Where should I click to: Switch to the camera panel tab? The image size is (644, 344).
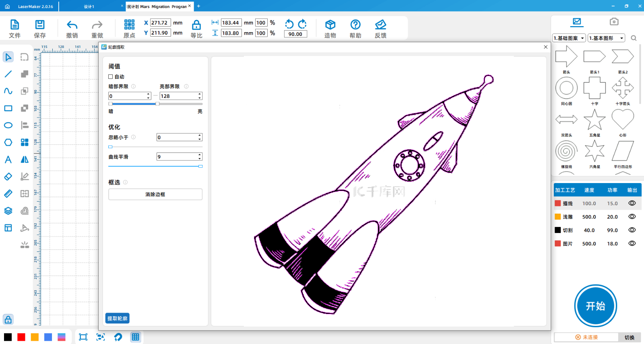[x=614, y=22]
